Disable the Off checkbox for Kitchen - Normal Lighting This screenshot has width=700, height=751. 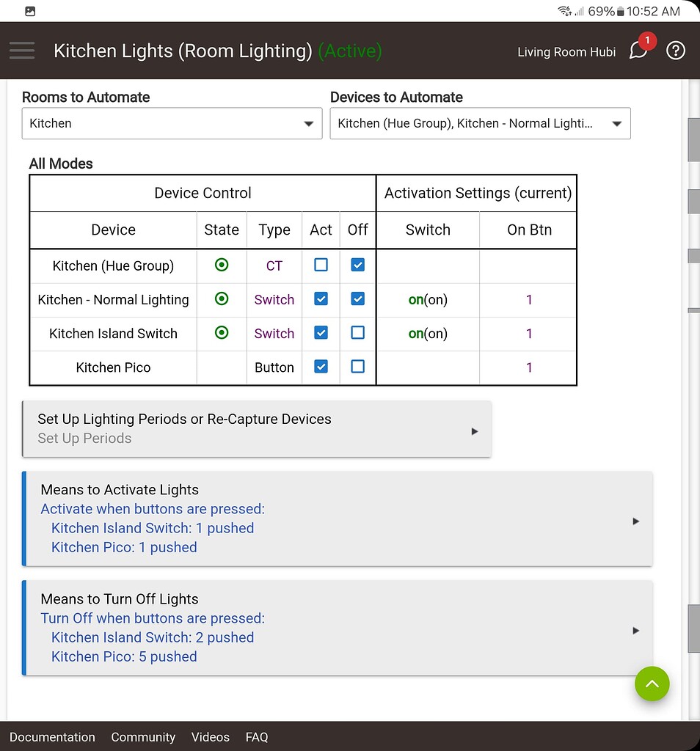357,299
